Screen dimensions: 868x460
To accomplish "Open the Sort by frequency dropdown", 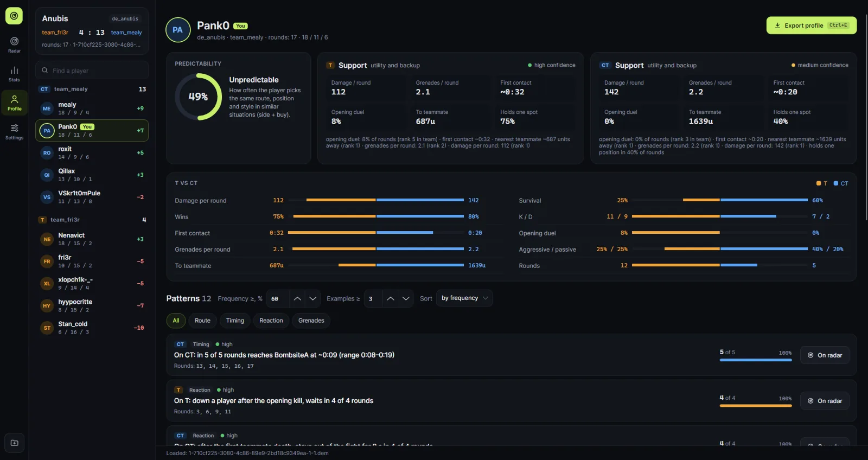I will click(464, 298).
